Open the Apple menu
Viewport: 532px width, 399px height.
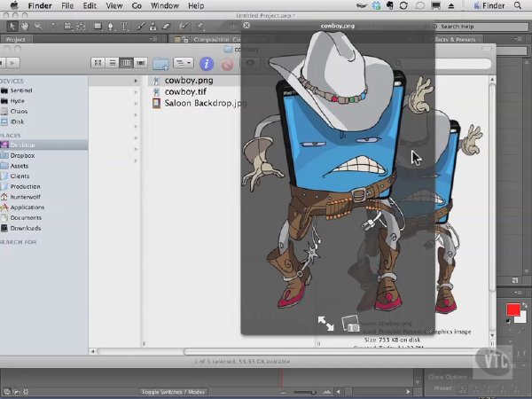[14, 5]
